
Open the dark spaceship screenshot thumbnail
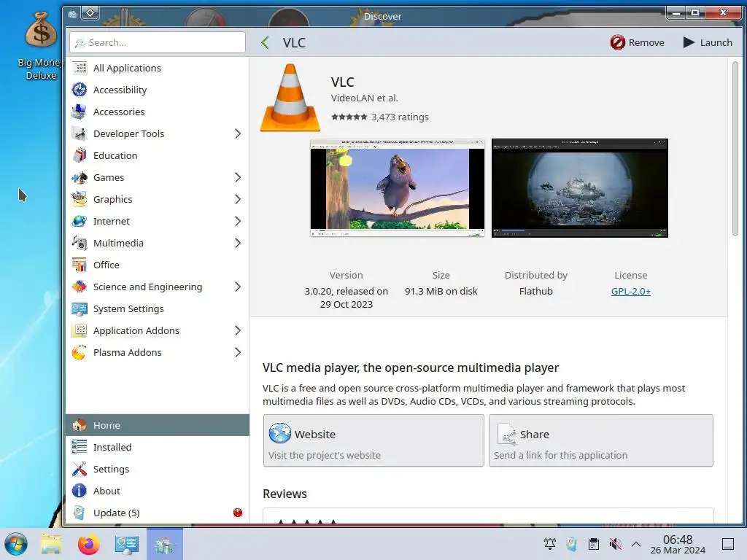(x=580, y=188)
